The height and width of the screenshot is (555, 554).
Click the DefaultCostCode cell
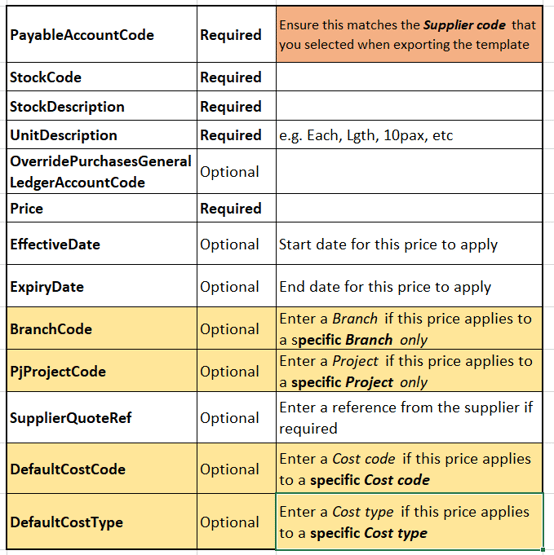tap(102, 468)
